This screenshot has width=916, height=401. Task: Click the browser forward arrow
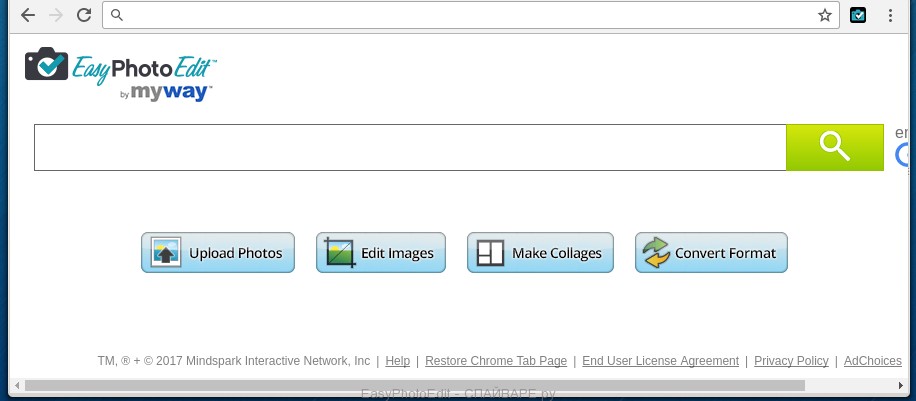tap(56, 15)
